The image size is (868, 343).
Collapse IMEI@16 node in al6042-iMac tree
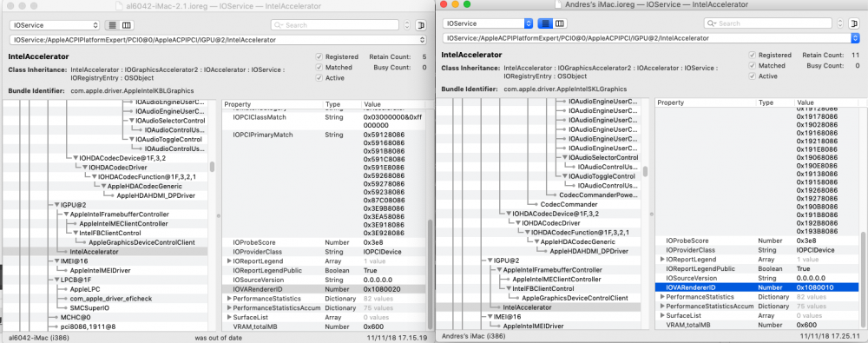click(57, 261)
